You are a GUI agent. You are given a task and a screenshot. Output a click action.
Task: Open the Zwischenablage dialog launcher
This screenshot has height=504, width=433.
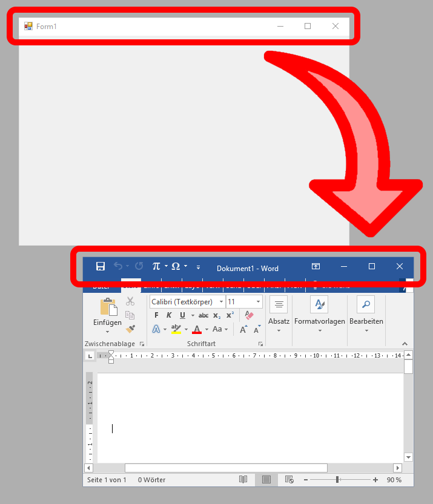(142, 344)
